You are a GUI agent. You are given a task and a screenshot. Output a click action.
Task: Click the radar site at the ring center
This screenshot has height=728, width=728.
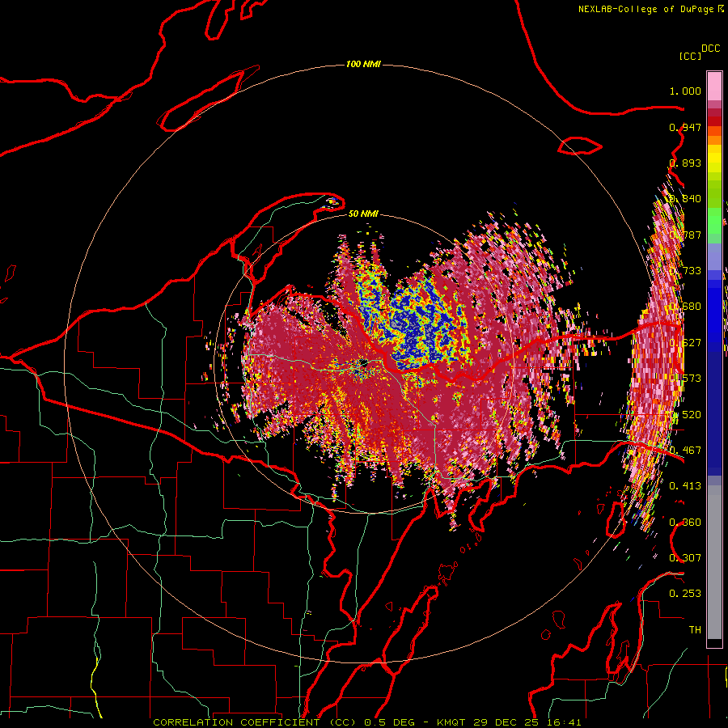click(x=363, y=362)
